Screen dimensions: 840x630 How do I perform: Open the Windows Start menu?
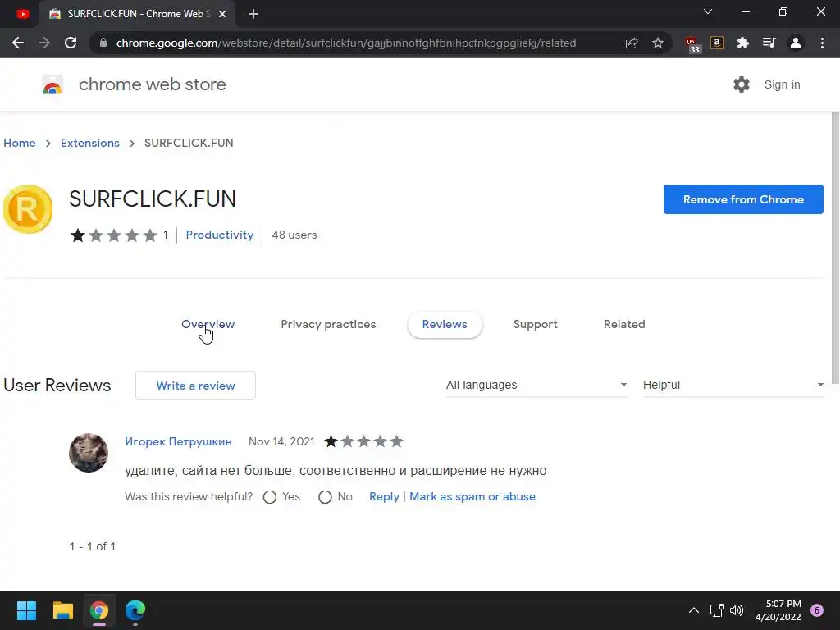click(26, 610)
